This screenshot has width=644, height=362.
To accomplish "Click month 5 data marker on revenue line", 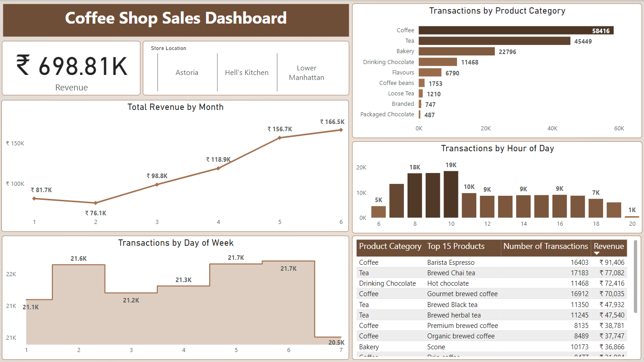I will (280, 138).
